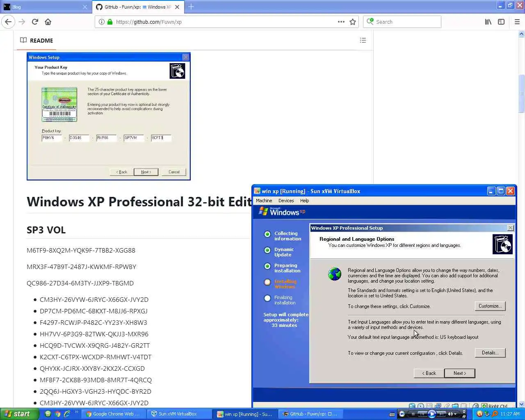Show site information icon in address bar
This screenshot has width=525, height=420.
pyautogui.click(x=101, y=22)
